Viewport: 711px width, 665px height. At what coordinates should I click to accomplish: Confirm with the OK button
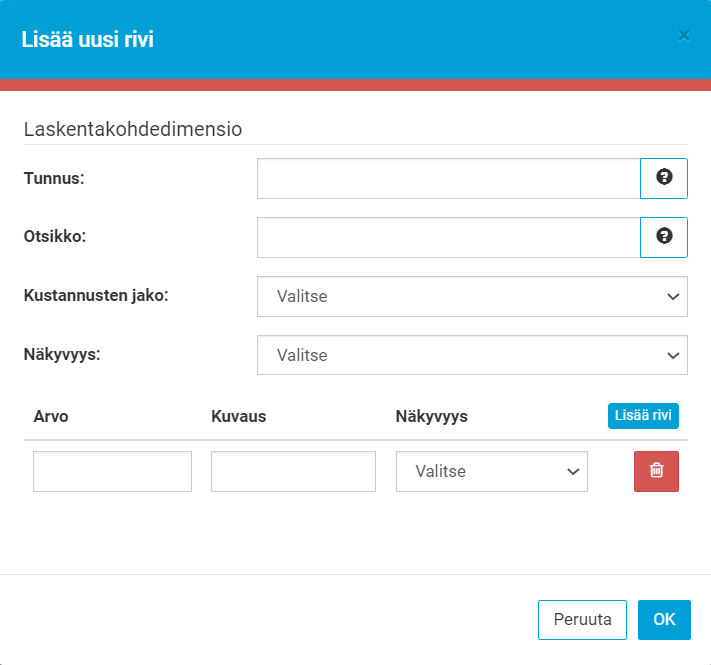(x=664, y=620)
